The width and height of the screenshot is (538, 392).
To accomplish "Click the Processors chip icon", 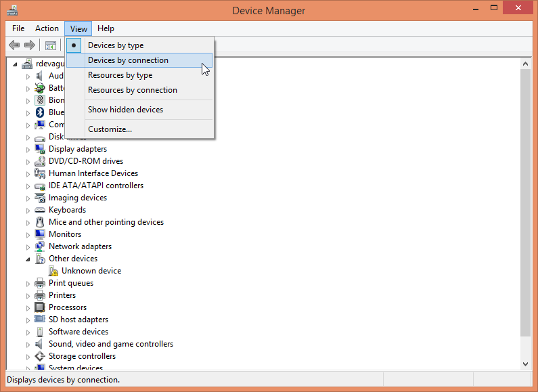I will (40, 307).
